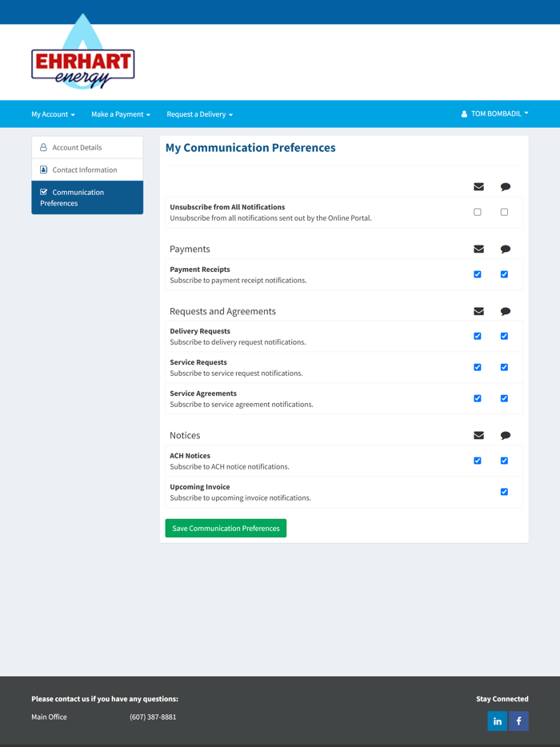Click the topmost envelope icon above Unsubscribe row

pyautogui.click(x=478, y=187)
